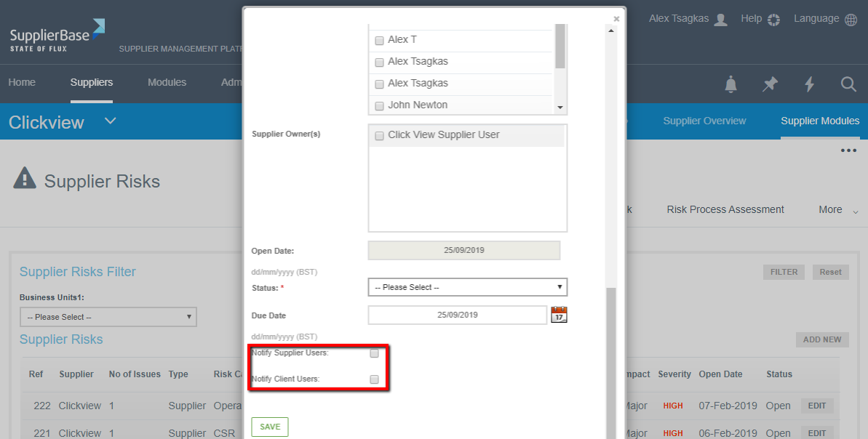Expand the Clickview supplier chevron
This screenshot has width=868, height=439.
coord(111,121)
